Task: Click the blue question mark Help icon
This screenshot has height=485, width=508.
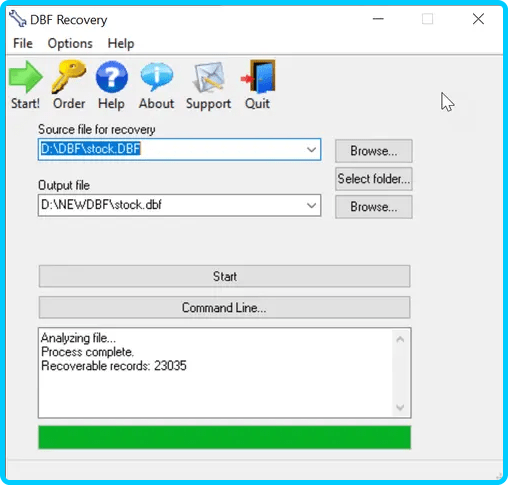Action: click(x=112, y=77)
